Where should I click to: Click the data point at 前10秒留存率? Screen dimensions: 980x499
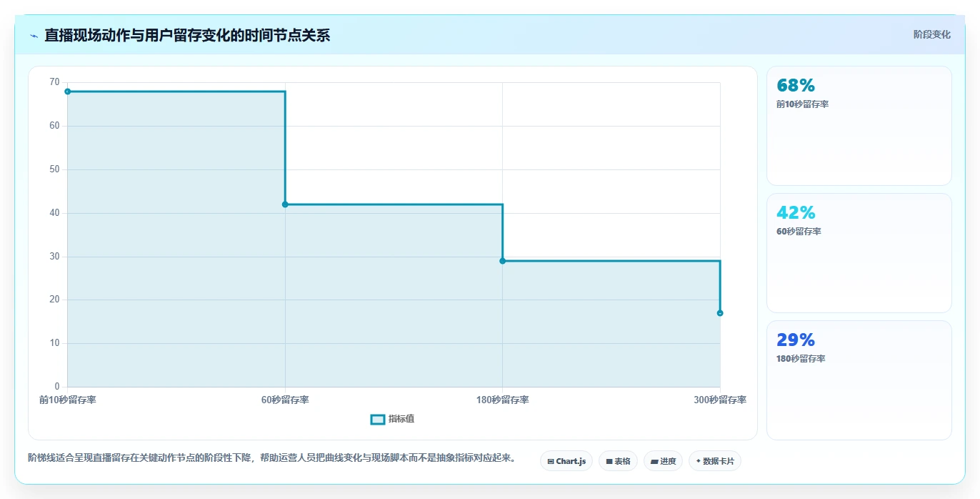[68, 92]
